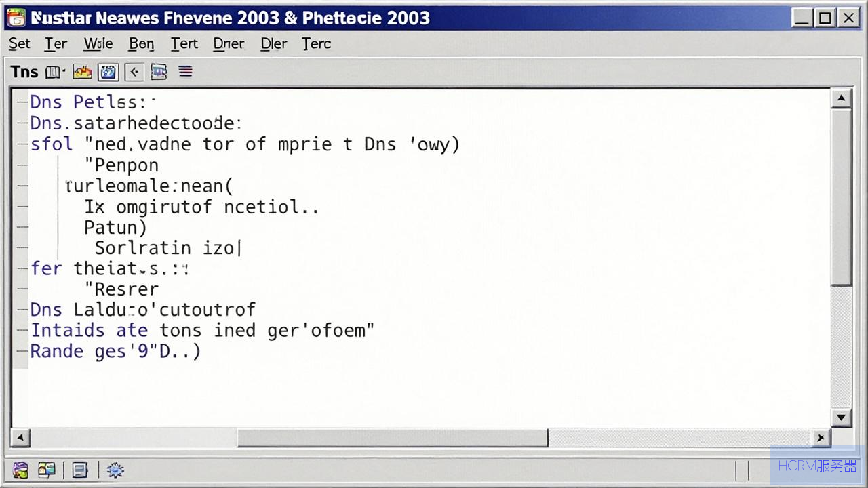868x488 pixels.
Task: Click the horizontal scrollbar right arrow
Action: (821, 438)
